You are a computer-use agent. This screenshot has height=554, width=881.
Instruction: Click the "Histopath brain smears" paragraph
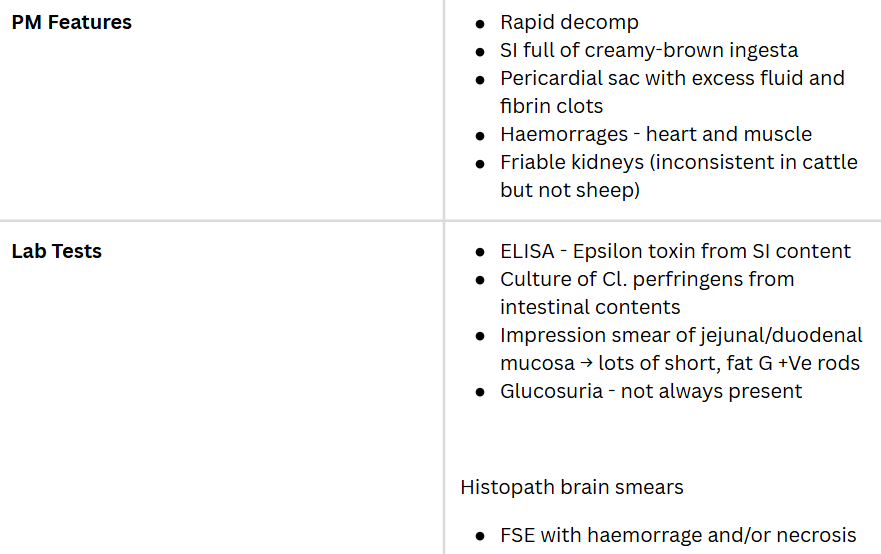click(x=572, y=487)
